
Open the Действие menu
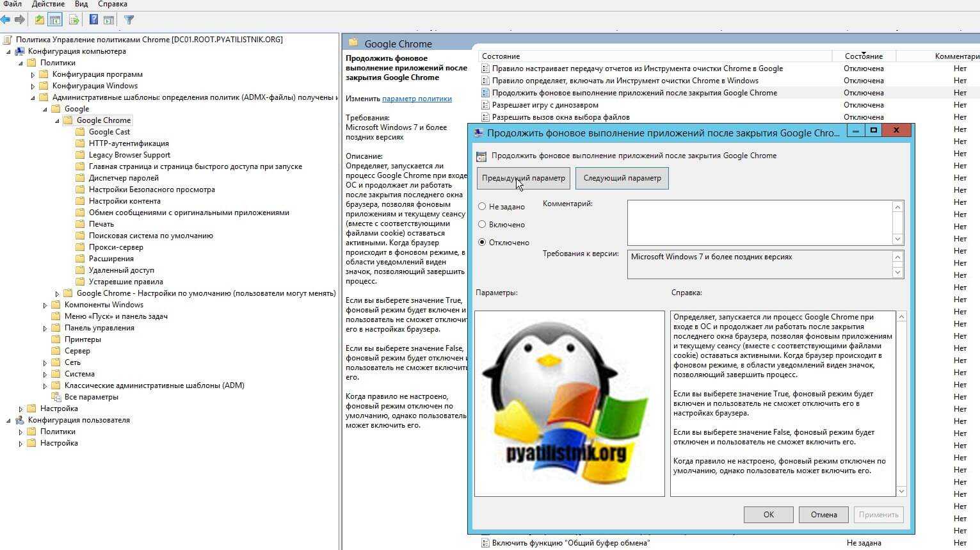tap(47, 4)
